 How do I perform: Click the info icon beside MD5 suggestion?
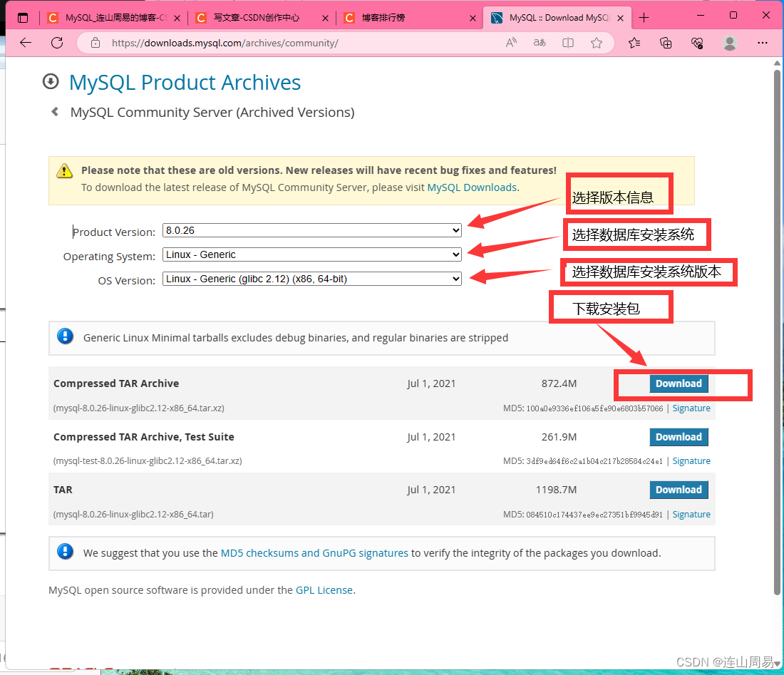pos(65,551)
